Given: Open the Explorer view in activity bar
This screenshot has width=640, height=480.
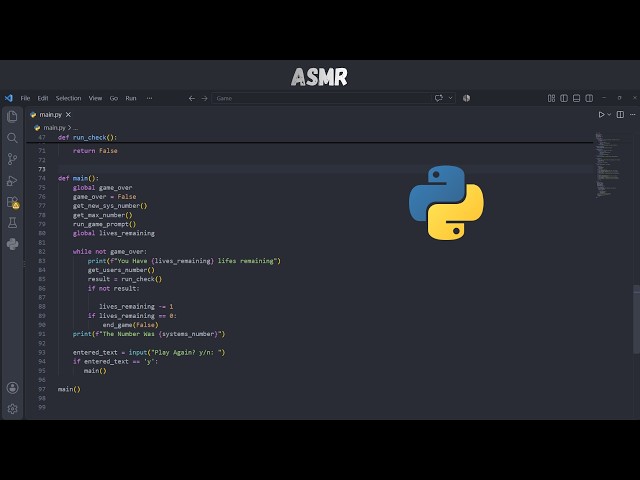Looking at the screenshot, I should point(12,117).
